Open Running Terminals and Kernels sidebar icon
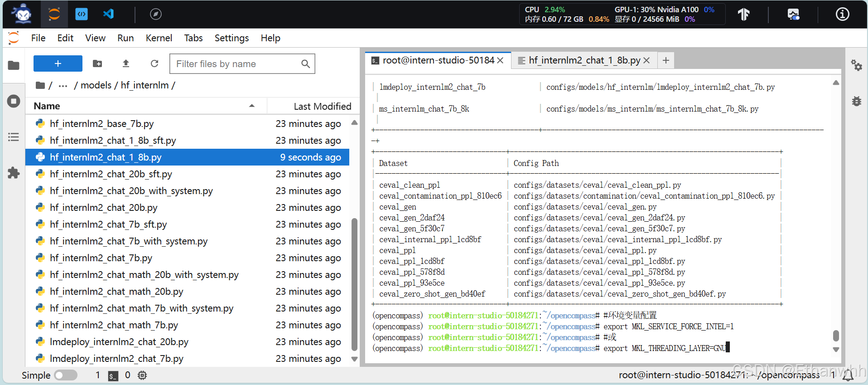The height and width of the screenshot is (385, 868). pos(14,101)
